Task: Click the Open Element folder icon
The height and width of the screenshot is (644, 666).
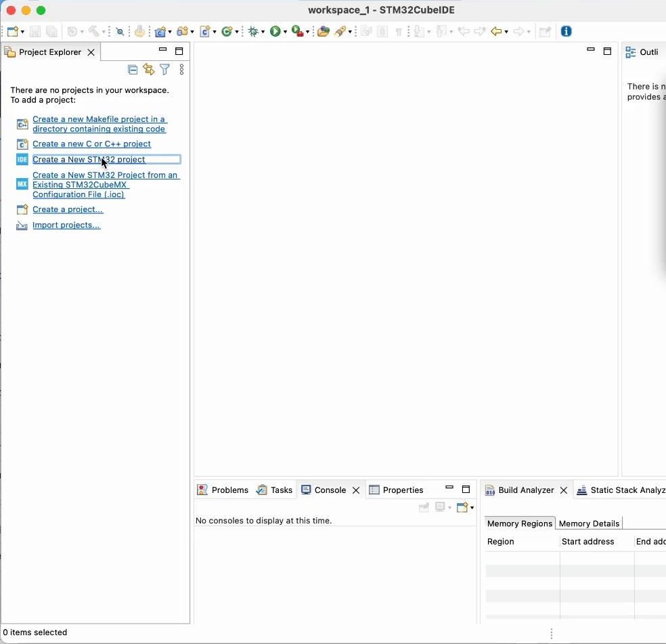Action: coord(324,32)
